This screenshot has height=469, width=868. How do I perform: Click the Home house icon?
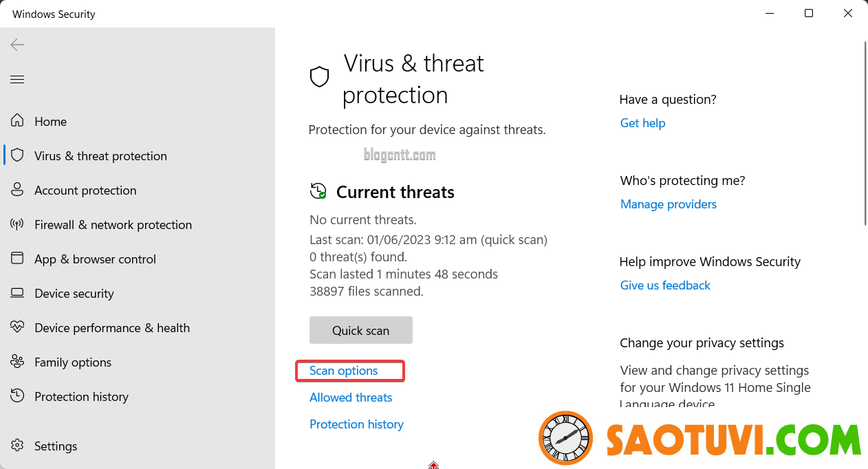(x=17, y=121)
